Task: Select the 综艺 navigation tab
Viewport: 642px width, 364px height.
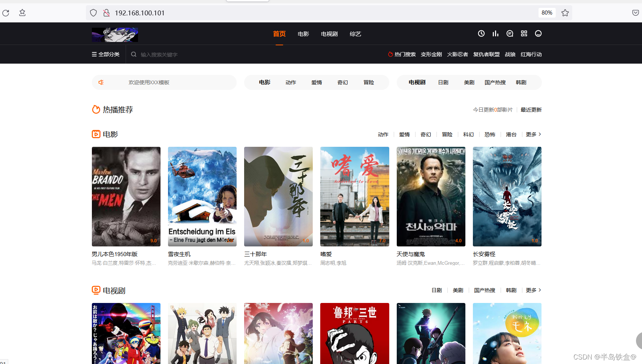Action: [x=355, y=34]
